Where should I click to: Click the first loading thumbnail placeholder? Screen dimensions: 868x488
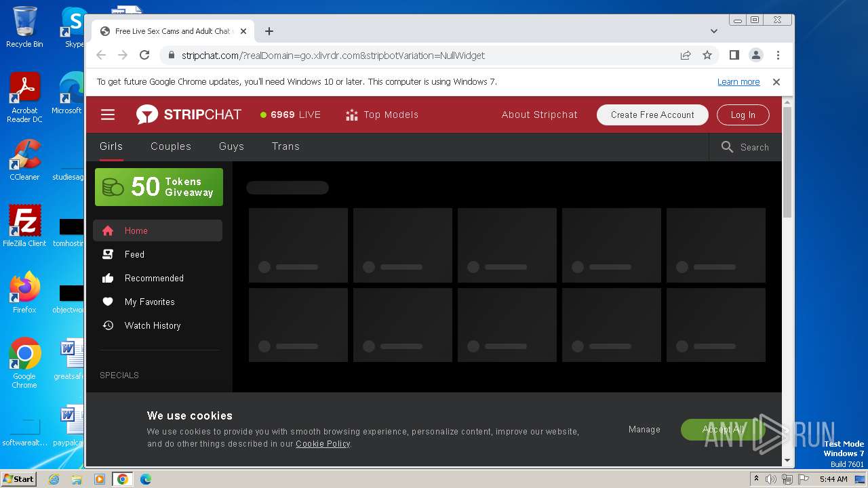tap(298, 245)
